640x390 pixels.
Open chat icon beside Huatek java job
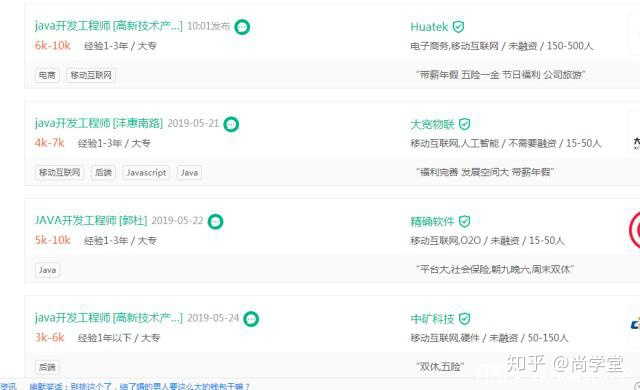tap(242, 27)
